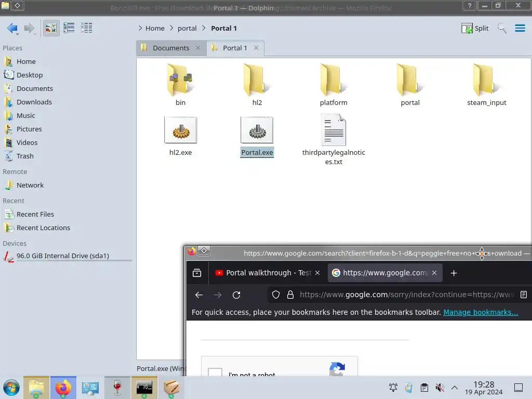Close the Portal walkthrough Firefox tab
Screen dimensions: 532x399
pyautogui.click(x=317, y=273)
